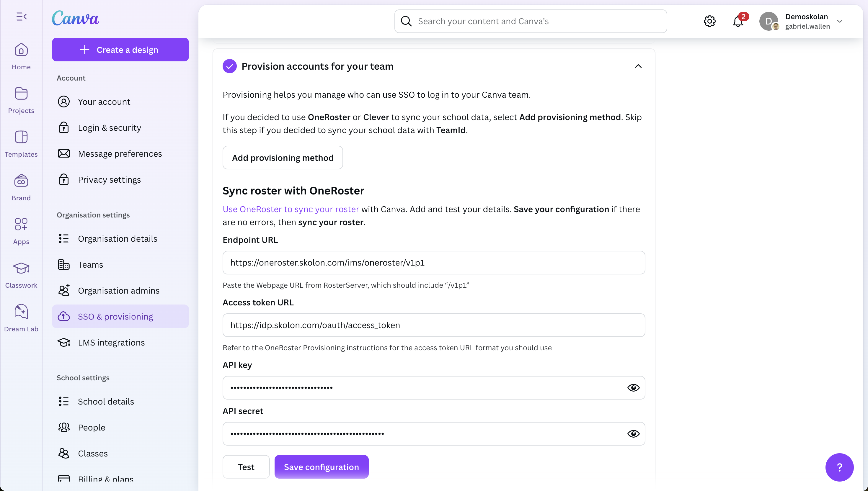
Task: Go to Brand section icon
Action: point(21,187)
